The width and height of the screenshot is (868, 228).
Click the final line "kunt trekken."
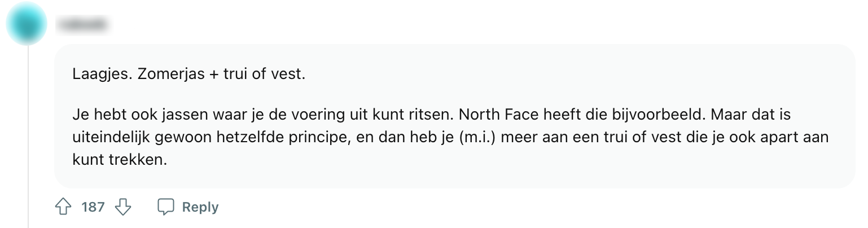[x=120, y=160]
